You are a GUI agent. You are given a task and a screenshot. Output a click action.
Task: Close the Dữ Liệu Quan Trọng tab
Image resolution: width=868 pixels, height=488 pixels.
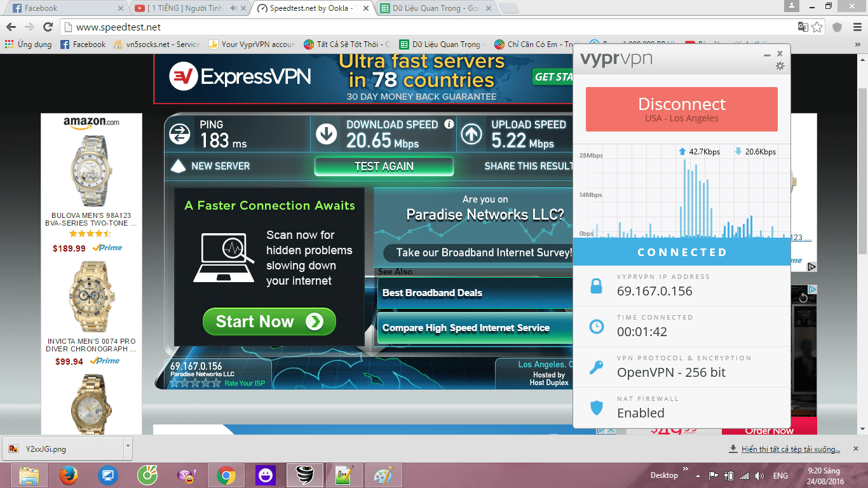click(x=489, y=9)
